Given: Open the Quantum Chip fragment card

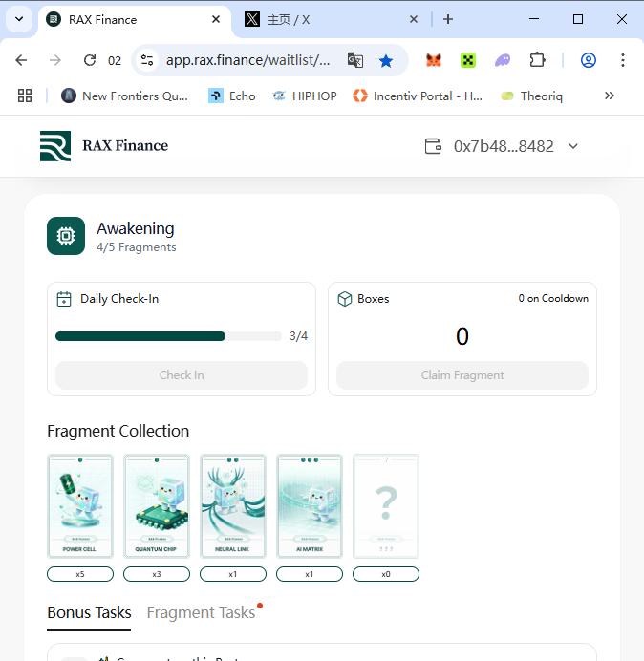Looking at the screenshot, I should [157, 506].
